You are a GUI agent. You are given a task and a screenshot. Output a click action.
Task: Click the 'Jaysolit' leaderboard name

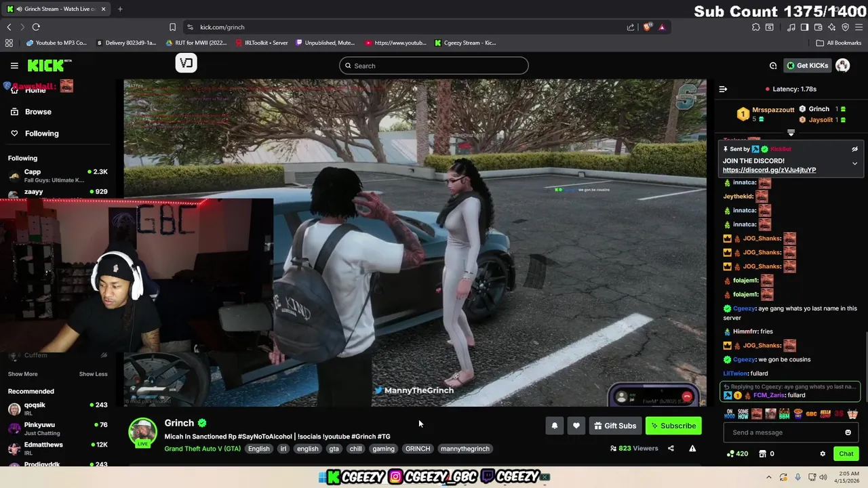click(x=821, y=120)
